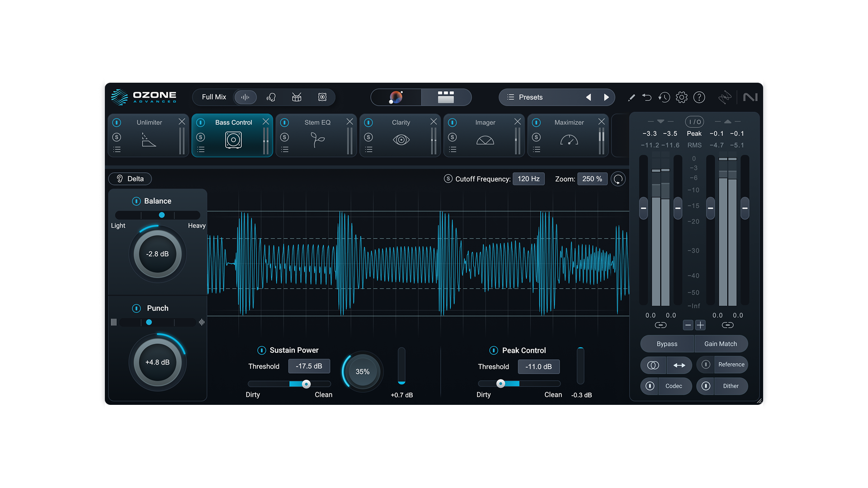Solo the Bass Control module
The width and height of the screenshot is (868, 488).
(201, 136)
